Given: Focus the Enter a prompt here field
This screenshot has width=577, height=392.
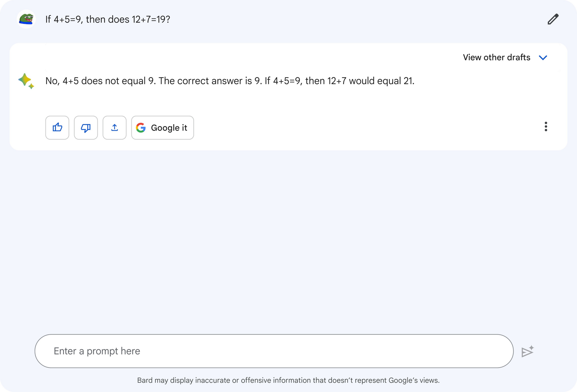Looking at the screenshot, I should click(274, 351).
